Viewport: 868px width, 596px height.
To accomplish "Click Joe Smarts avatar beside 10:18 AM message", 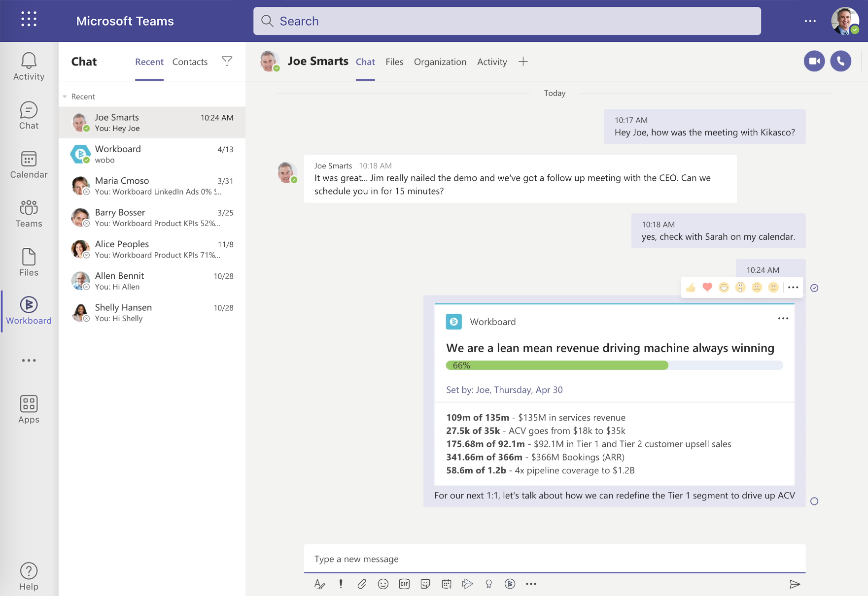I will (286, 172).
